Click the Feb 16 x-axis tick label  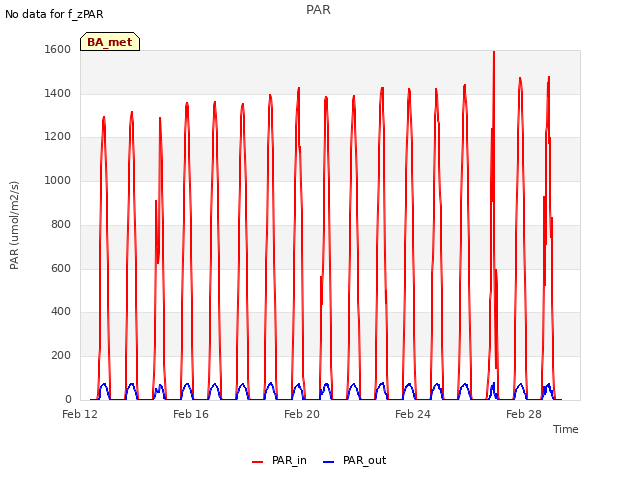click(x=191, y=414)
